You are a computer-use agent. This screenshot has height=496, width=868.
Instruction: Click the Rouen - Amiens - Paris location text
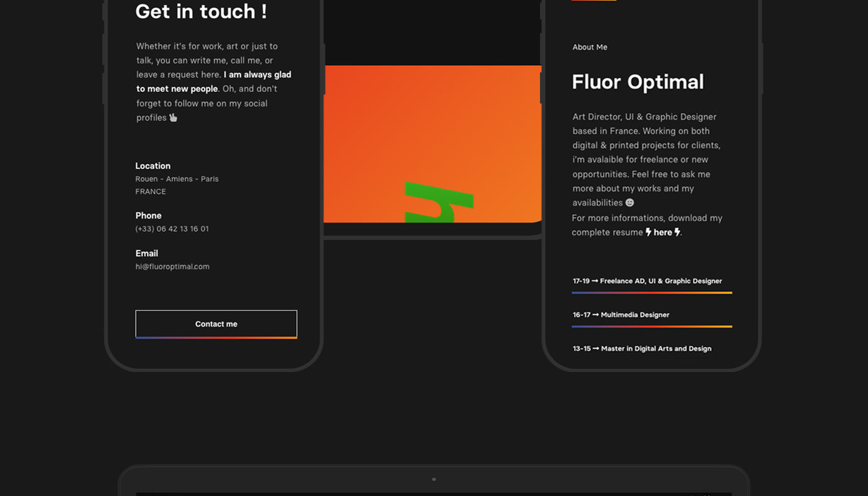pos(177,179)
